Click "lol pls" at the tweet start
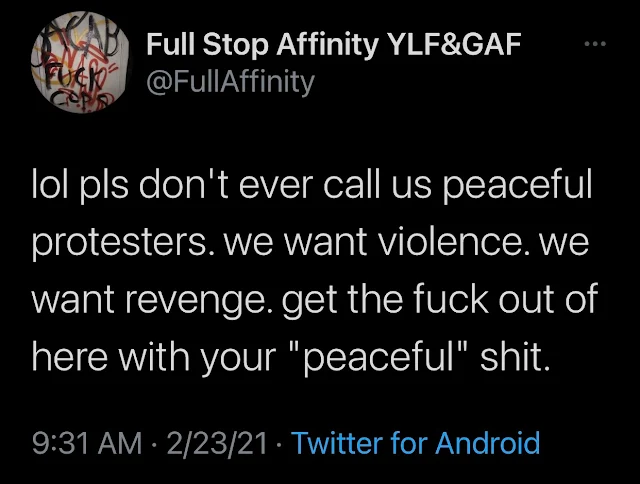 80,184
